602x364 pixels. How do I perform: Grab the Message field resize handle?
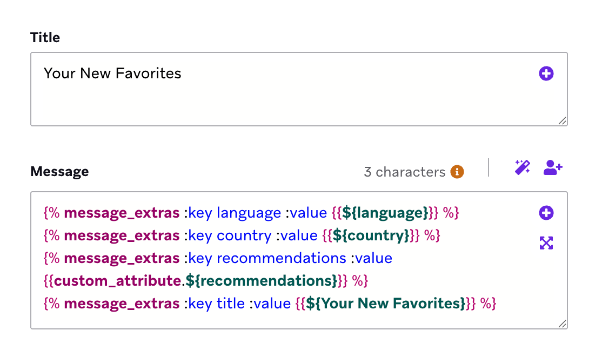pos(563,324)
